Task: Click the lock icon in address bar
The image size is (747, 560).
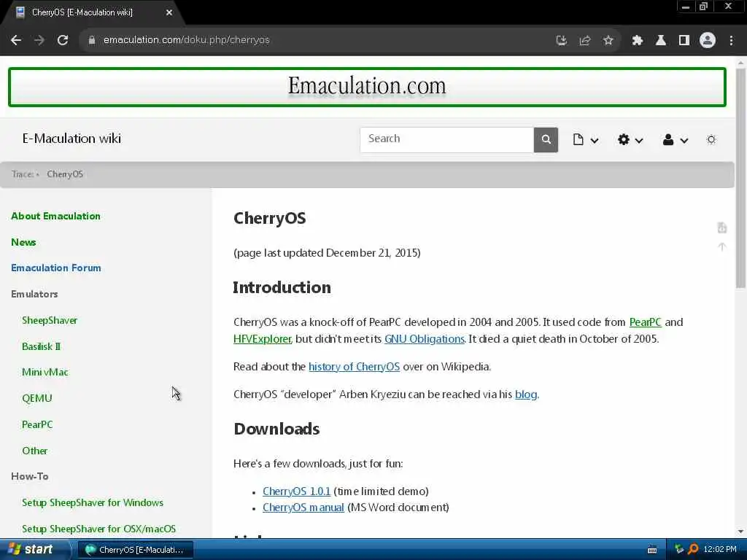Action: (x=92, y=40)
